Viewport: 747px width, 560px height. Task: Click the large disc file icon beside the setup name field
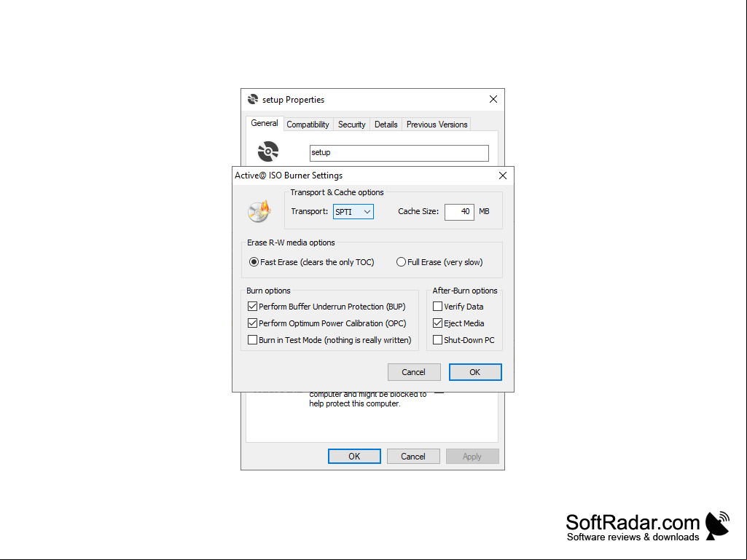click(x=268, y=151)
